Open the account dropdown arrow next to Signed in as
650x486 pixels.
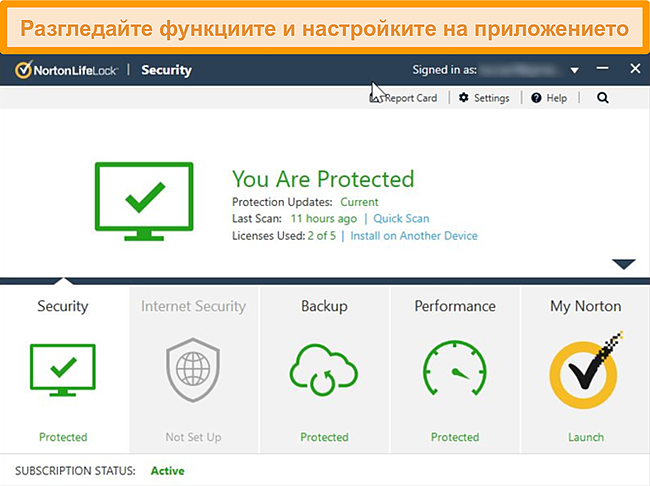point(574,70)
